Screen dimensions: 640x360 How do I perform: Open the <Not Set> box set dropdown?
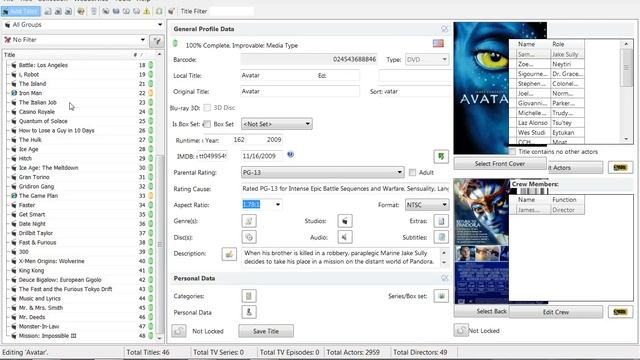click(277, 124)
